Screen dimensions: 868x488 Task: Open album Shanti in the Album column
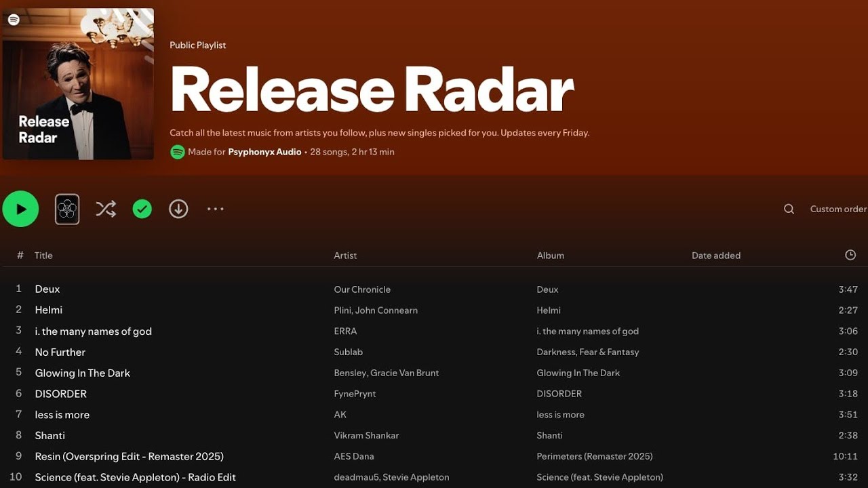tap(550, 436)
